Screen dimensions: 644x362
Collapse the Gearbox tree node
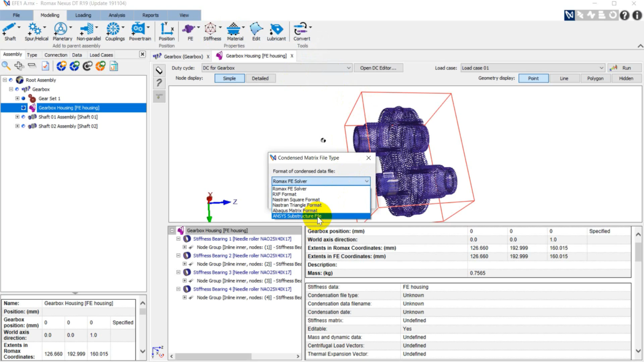[x=11, y=89]
